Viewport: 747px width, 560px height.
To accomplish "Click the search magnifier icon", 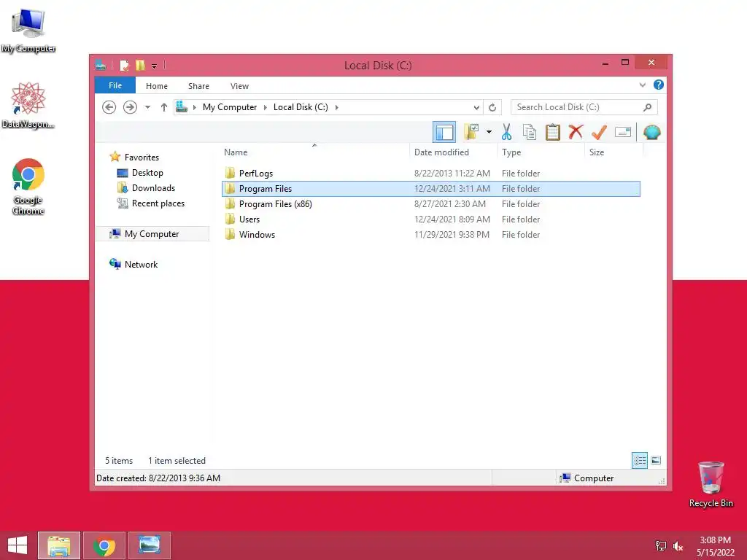I will (x=647, y=107).
